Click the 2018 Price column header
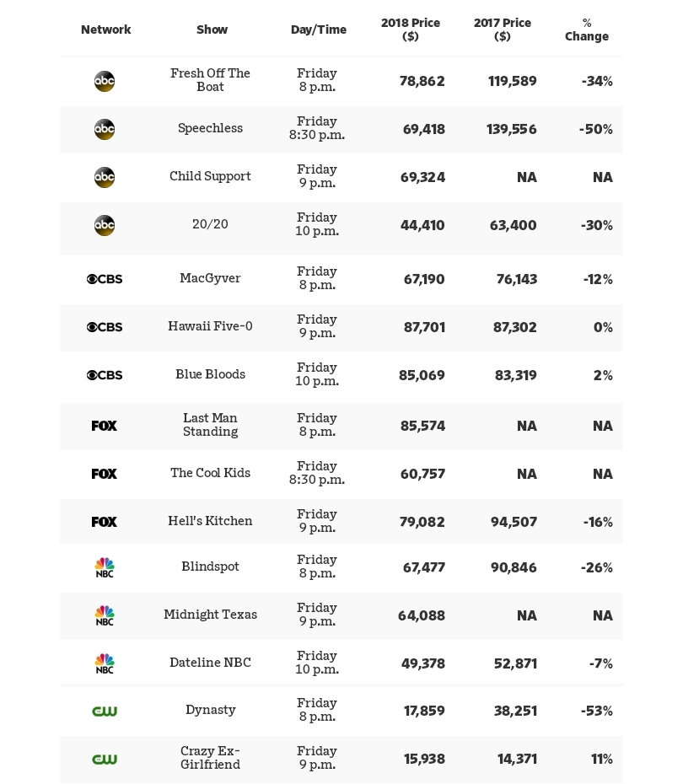The width and height of the screenshot is (683, 784). click(x=411, y=30)
